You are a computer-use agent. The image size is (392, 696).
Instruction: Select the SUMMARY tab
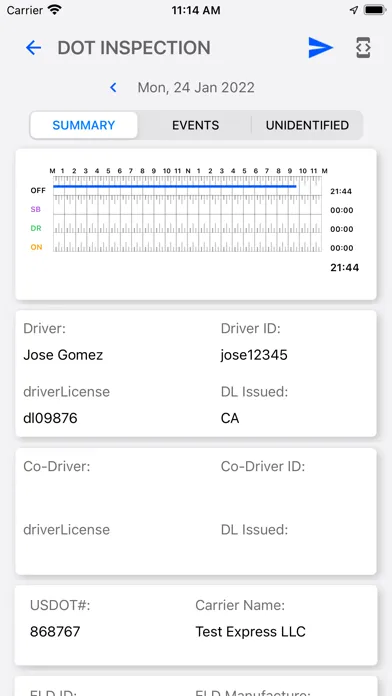(84, 125)
